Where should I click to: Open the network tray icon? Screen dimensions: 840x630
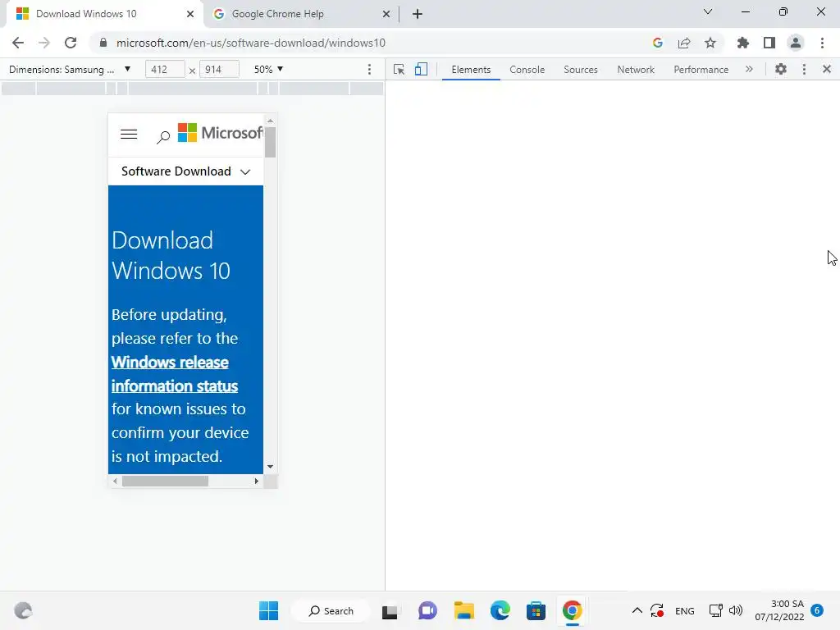[715, 610]
